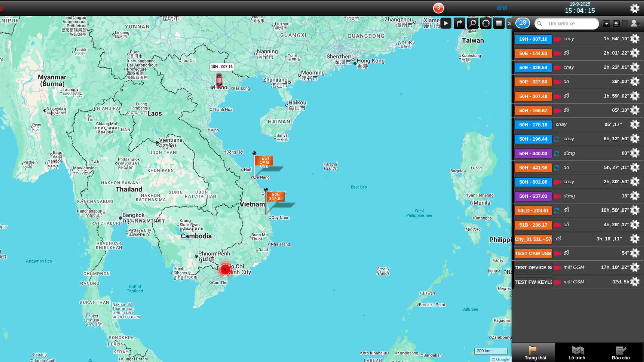Click camera icon of vehicle 50E - 144.03

557,54
